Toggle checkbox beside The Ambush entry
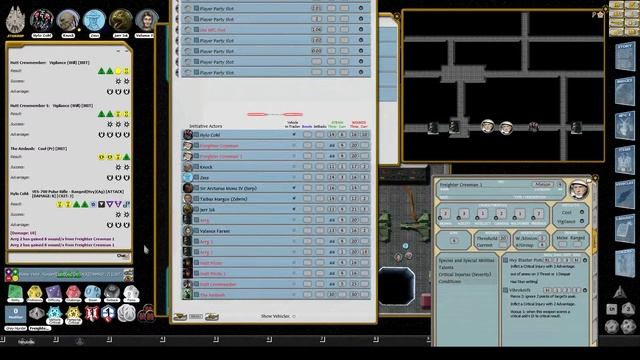The width and height of the screenshot is (640, 360). (x=196, y=295)
